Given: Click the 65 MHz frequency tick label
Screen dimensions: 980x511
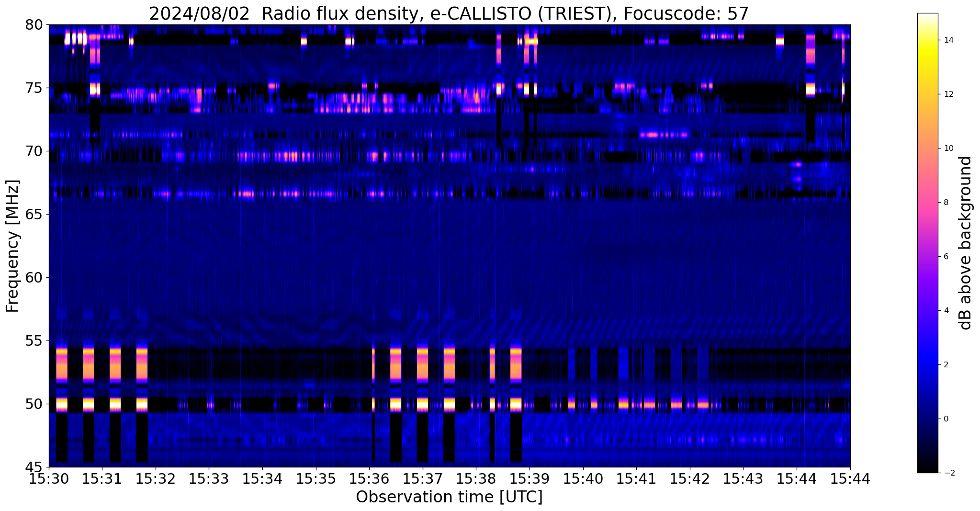Looking at the screenshot, I should 34,215.
